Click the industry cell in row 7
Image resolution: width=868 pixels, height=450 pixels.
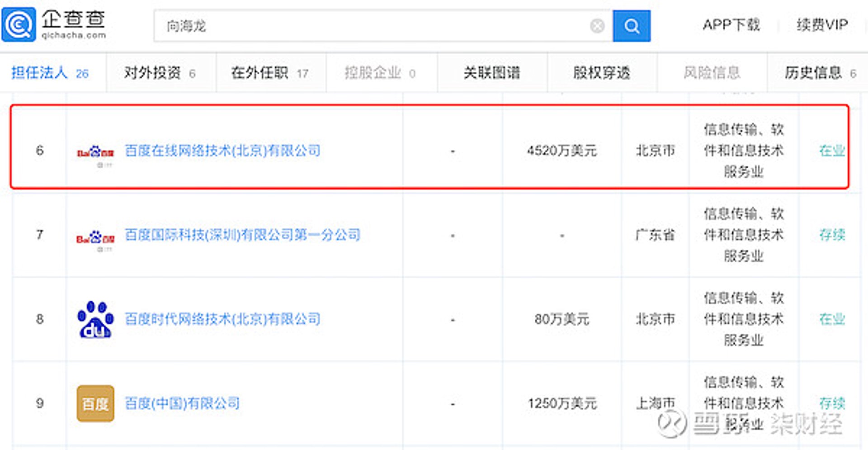tap(744, 235)
